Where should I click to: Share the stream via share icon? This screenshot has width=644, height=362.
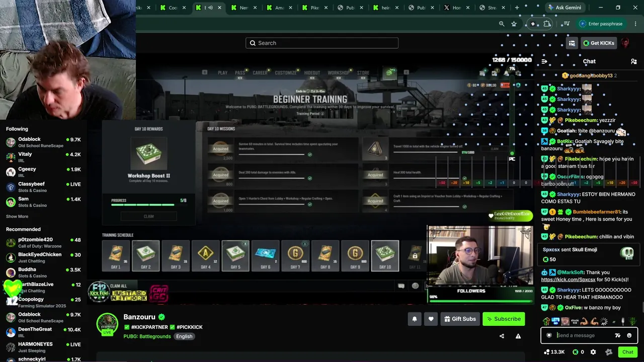(502, 336)
